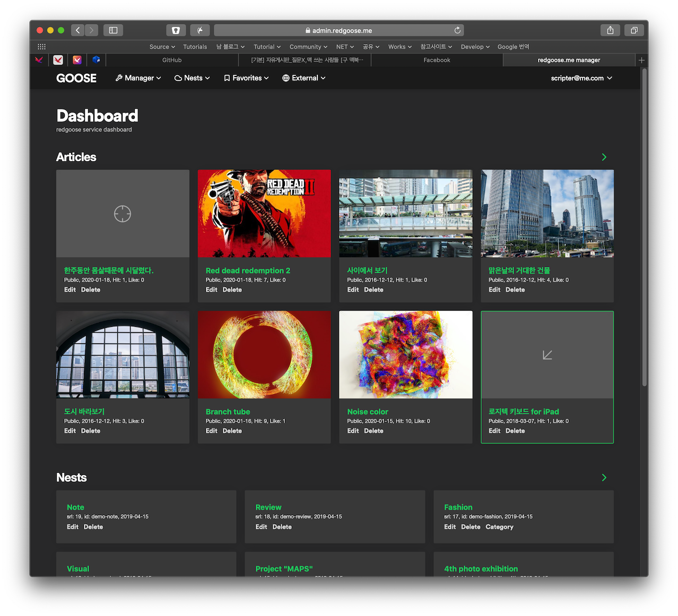Open the Tutorials bookmark
Viewport: 678px width, 616px height.
[195, 47]
